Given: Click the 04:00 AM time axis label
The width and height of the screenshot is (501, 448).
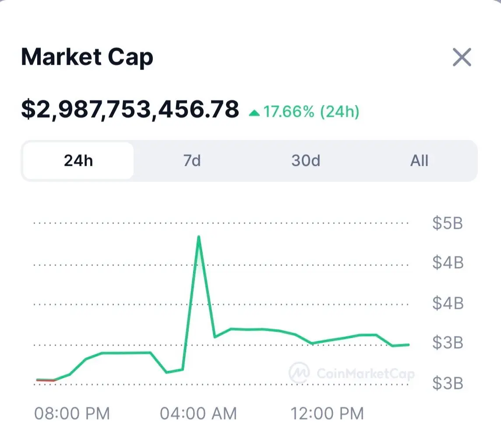Looking at the screenshot, I should [198, 413].
